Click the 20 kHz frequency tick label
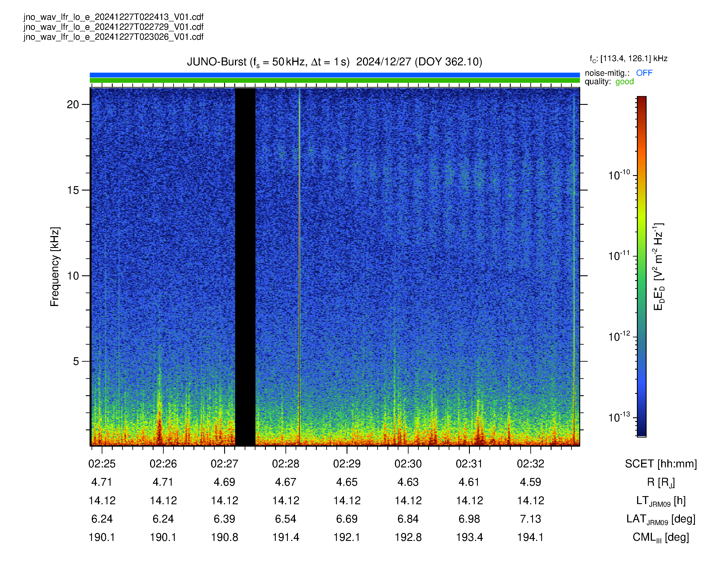Image resolution: width=728 pixels, height=563 pixels. 73,104
